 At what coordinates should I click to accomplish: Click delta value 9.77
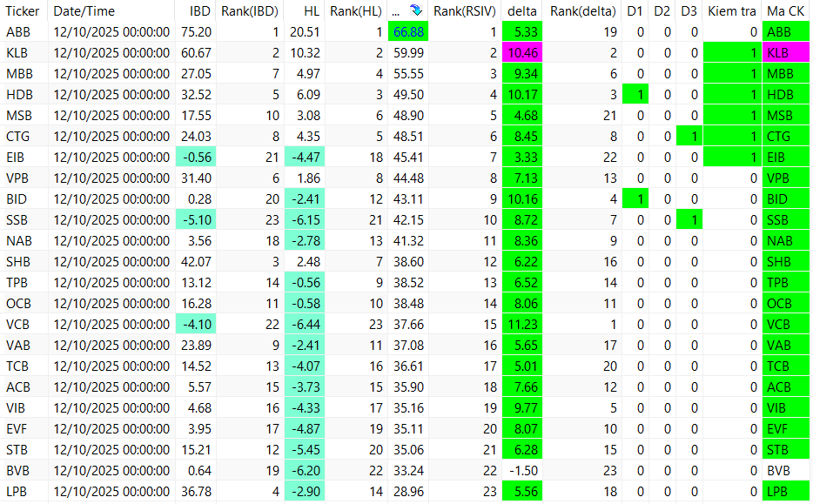pyautogui.click(x=522, y=407)
